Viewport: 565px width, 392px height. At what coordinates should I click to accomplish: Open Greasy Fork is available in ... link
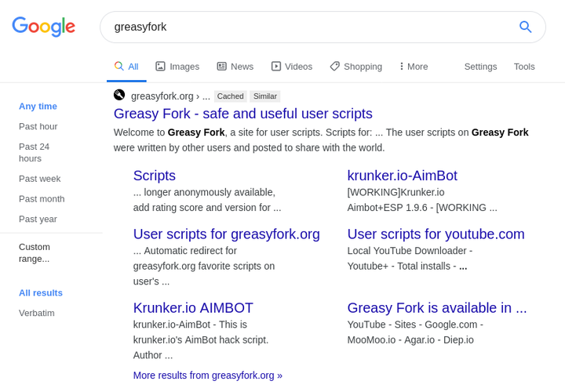point(437,308)
